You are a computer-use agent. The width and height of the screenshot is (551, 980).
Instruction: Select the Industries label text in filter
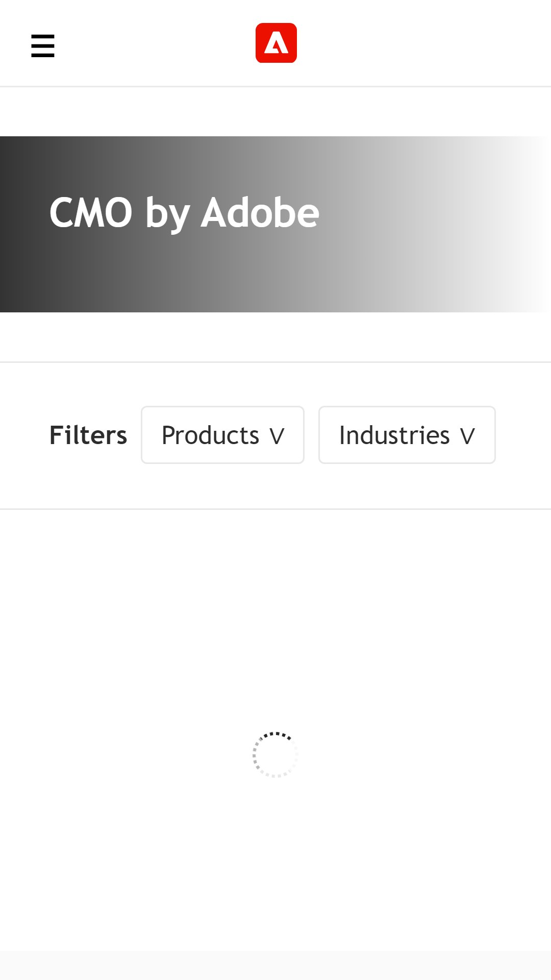point(394,435)
